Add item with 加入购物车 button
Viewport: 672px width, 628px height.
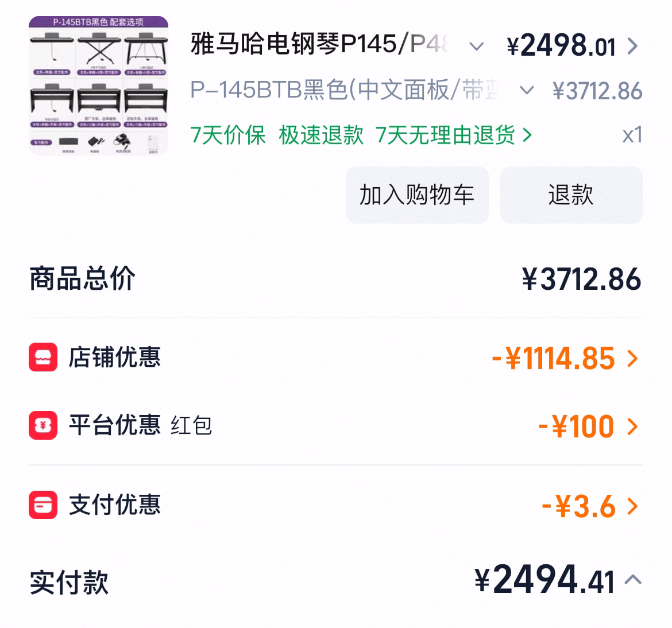tap(418, 195)
